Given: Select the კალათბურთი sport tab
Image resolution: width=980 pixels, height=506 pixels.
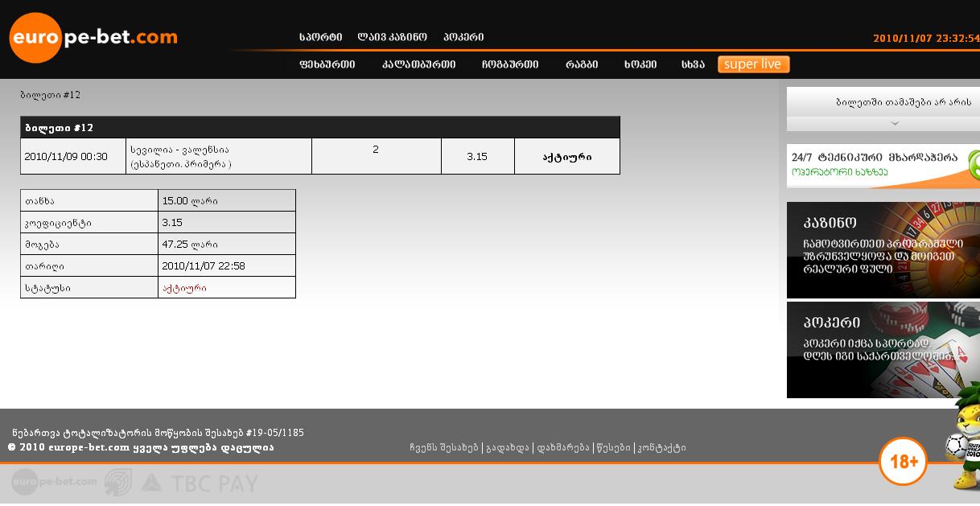Looking at the screenshot, I should coord(418,64).
